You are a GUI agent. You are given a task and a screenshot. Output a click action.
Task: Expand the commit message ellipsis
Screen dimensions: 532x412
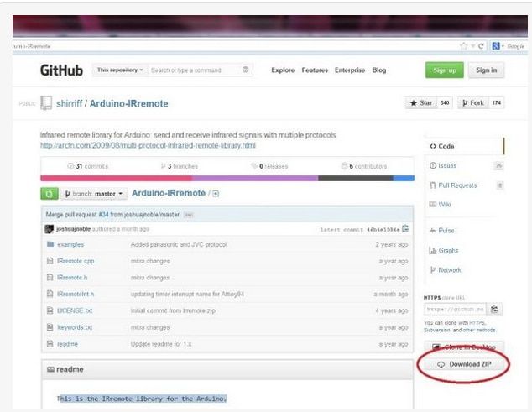click(189, 215)
